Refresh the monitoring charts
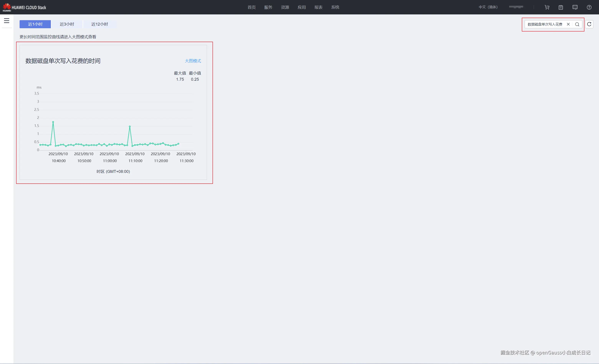This screenshot has width=599, height=364. pos(589,24)
